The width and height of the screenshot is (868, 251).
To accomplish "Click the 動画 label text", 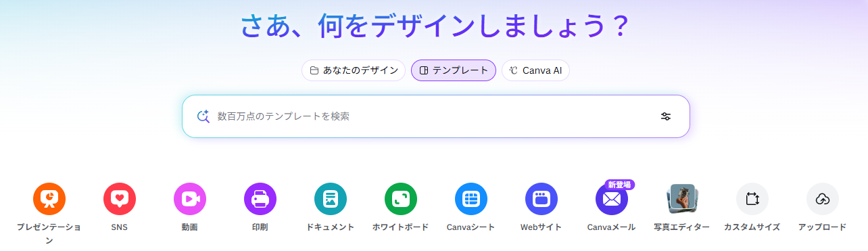I will click(190, 227).
